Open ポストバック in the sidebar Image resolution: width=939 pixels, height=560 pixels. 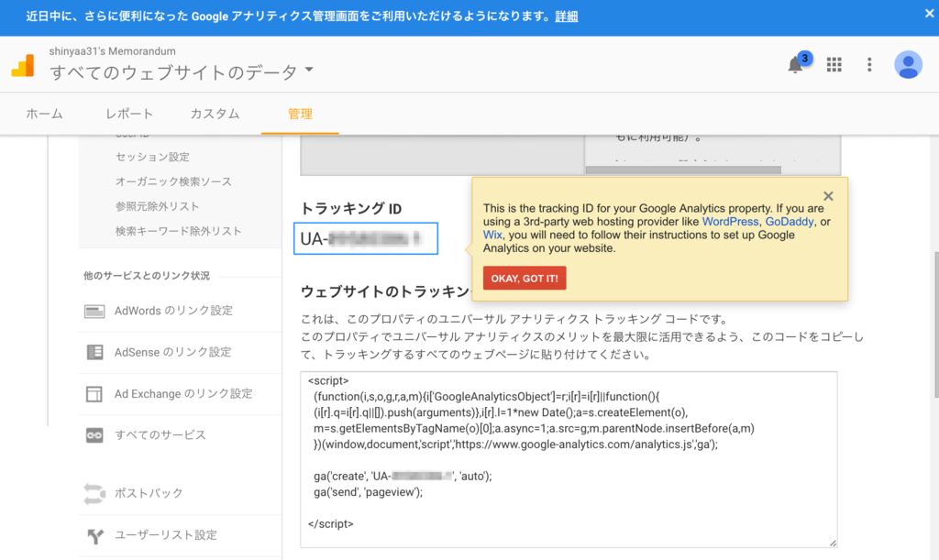click(x=149, y=493)
